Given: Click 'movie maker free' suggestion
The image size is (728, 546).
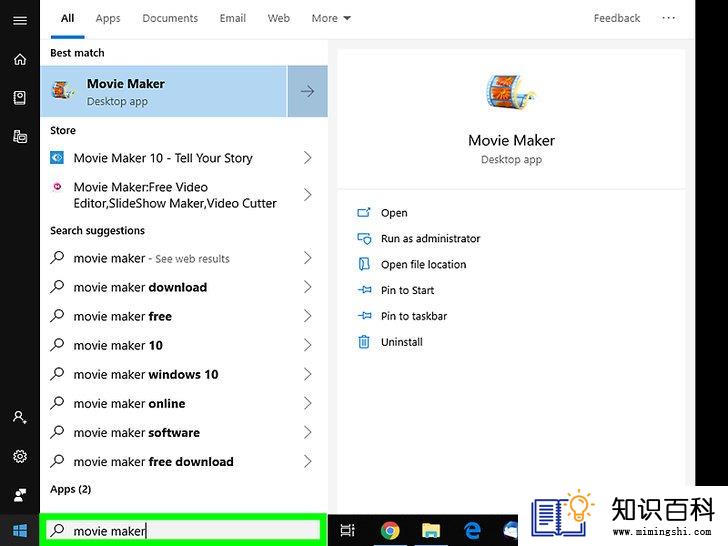Looking at the screenshot, I should point(123,317).
